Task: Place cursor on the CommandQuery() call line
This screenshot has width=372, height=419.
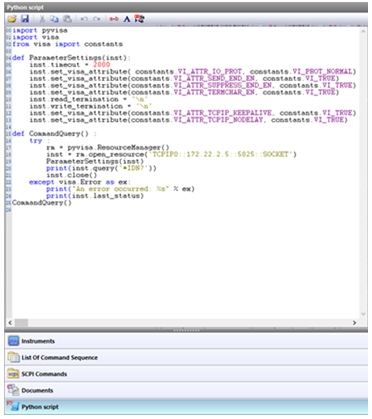Action: (x=42, y=203)
